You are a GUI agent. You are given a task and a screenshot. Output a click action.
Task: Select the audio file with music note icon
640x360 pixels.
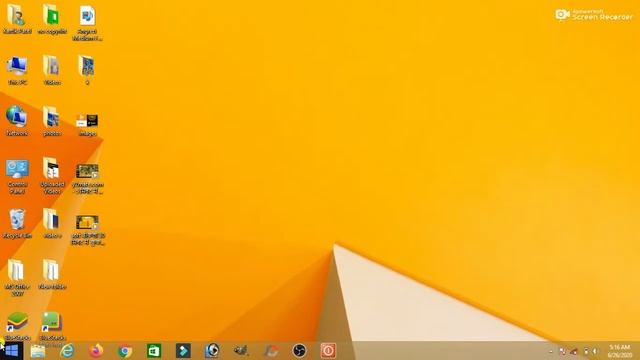tap(87, 23)
